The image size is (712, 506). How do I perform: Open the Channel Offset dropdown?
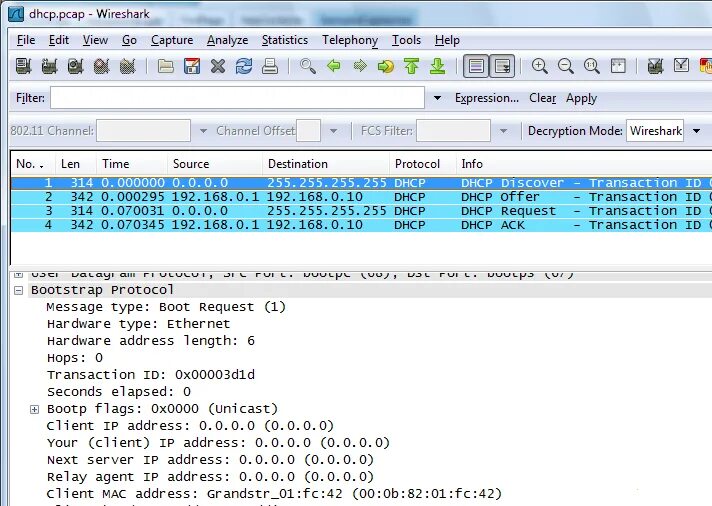(333, 131)
